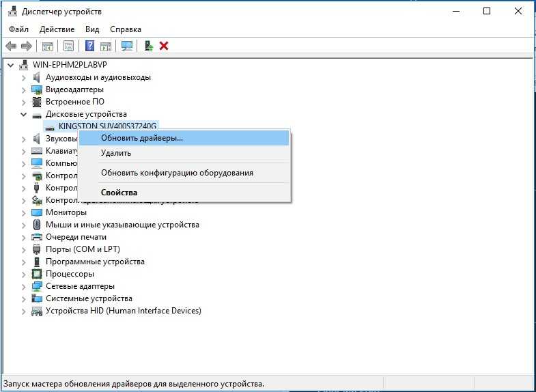
Task: Select the Мониторы category label
Action: [x=66, y=212]
